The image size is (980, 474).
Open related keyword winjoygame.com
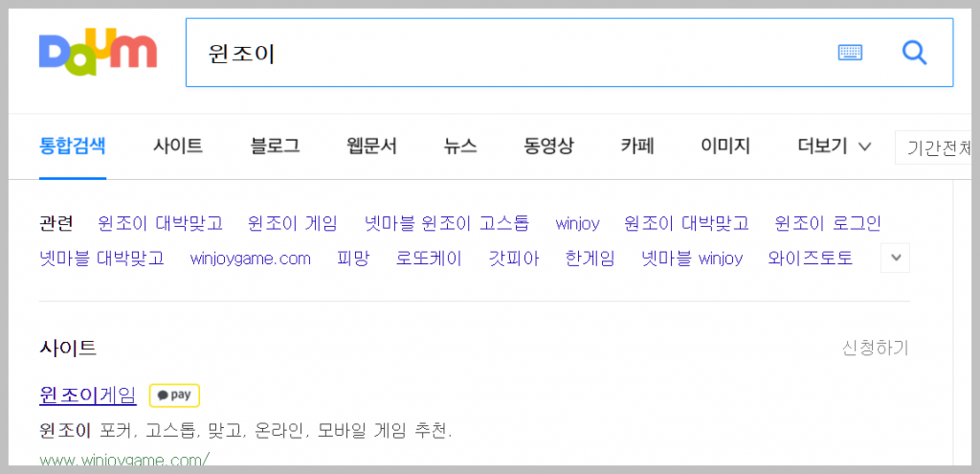[251, 259]
